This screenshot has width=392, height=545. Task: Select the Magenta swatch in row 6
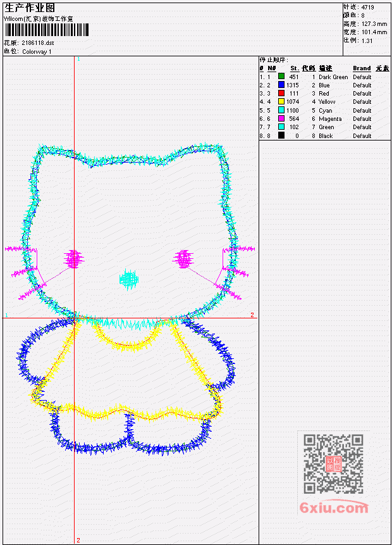(x=281, y=118)
